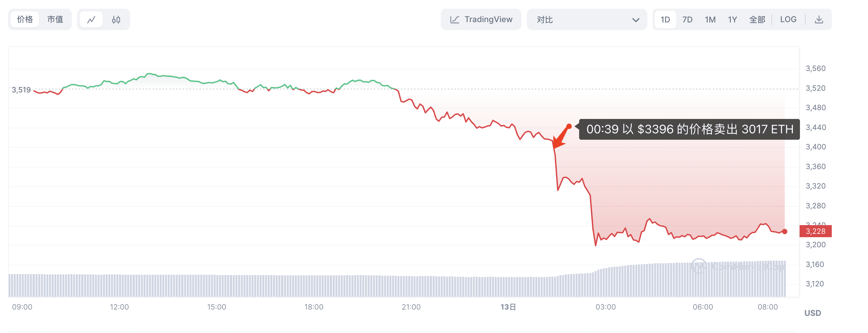The height and width of the screenshot is (333, 868).
Task: Click the 1Y range button
Action: click(x=733, y=19)
